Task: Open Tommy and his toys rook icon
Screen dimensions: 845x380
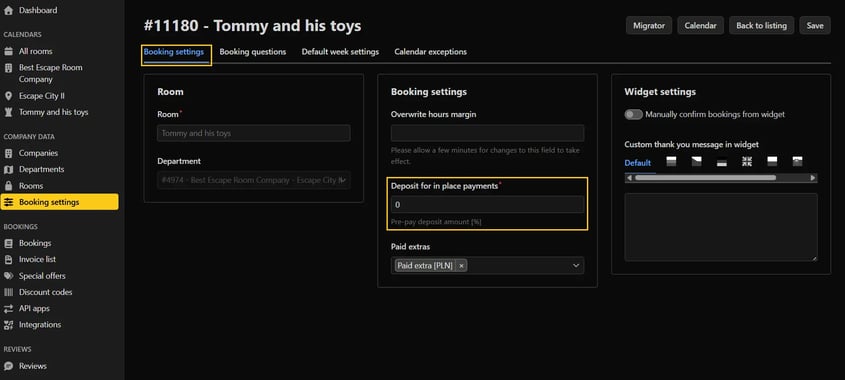Action: coord(8,112)
